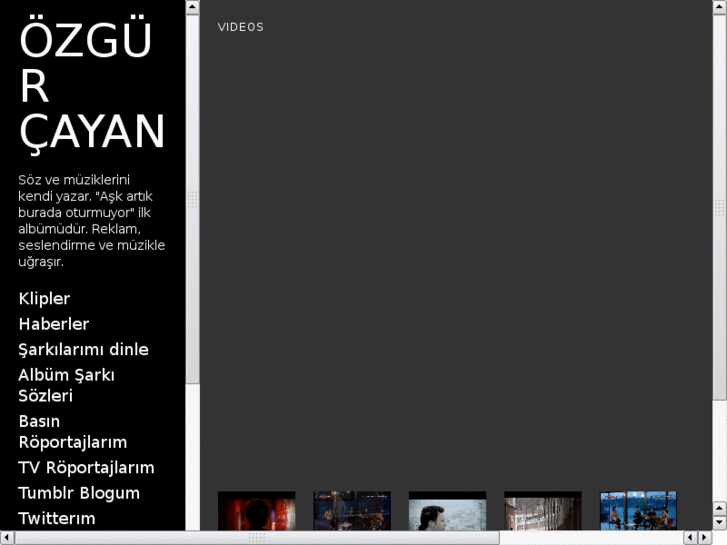Open the Haberler page
727x545 pixels.
54,324
